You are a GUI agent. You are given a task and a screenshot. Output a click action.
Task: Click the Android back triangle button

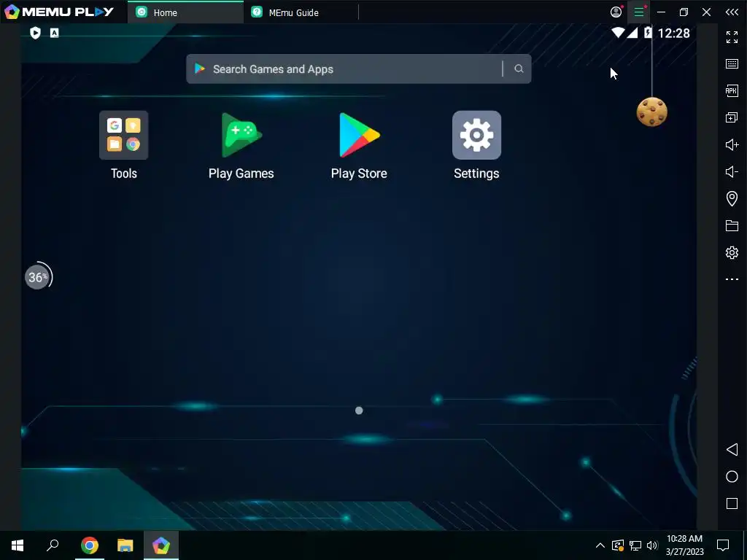(x=732, y=449)
